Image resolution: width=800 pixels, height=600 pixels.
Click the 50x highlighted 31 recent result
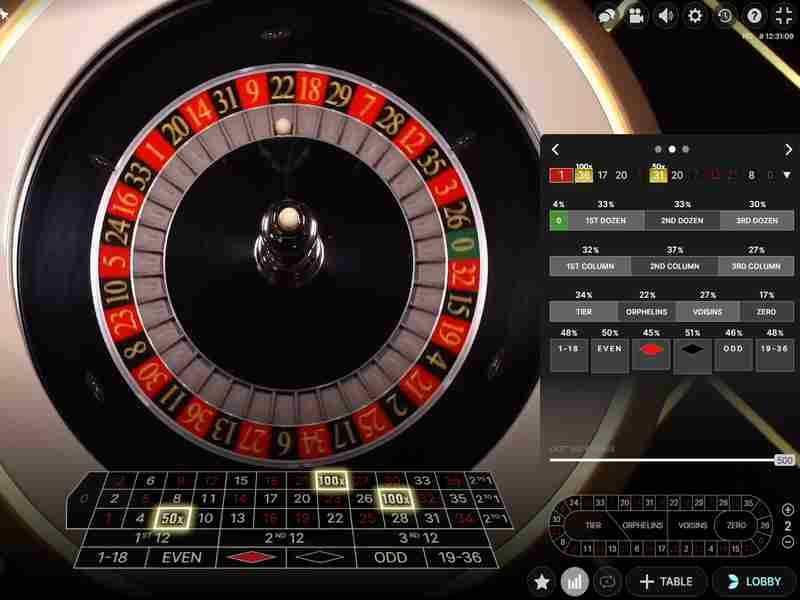[x=658, y=175]
